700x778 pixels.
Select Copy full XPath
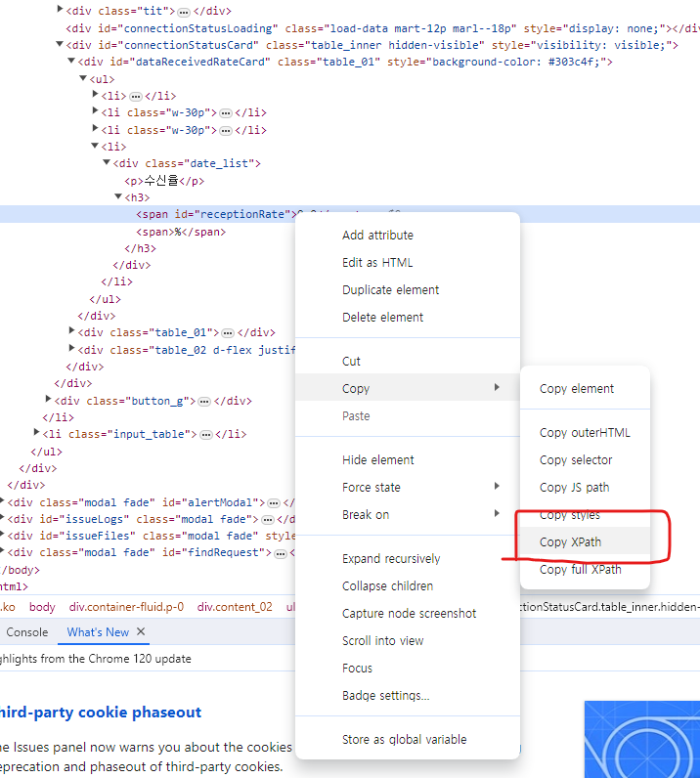(585, 569)
